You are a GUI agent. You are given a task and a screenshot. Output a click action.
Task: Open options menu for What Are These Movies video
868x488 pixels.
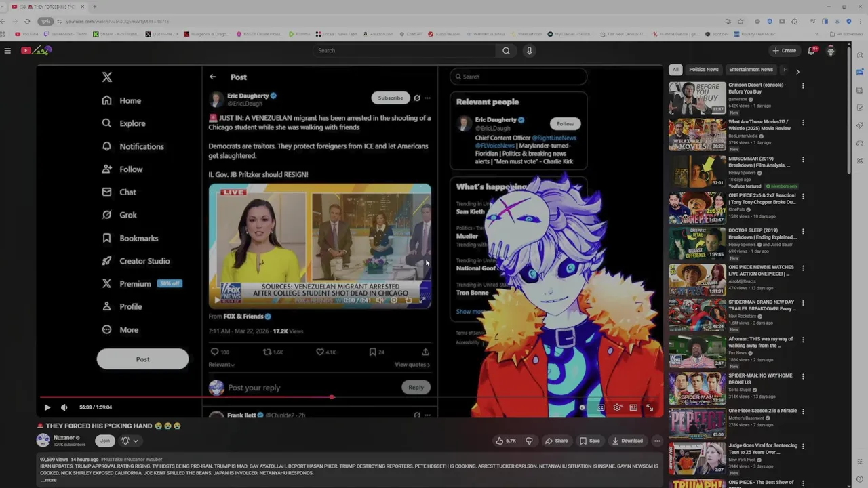[803, 123]
